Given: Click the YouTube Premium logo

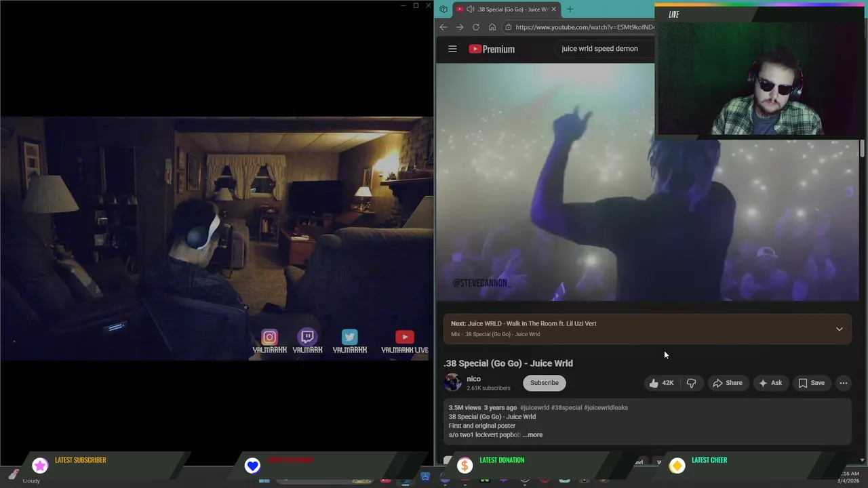Looking at the screenshot, I should tap(492, 49).
